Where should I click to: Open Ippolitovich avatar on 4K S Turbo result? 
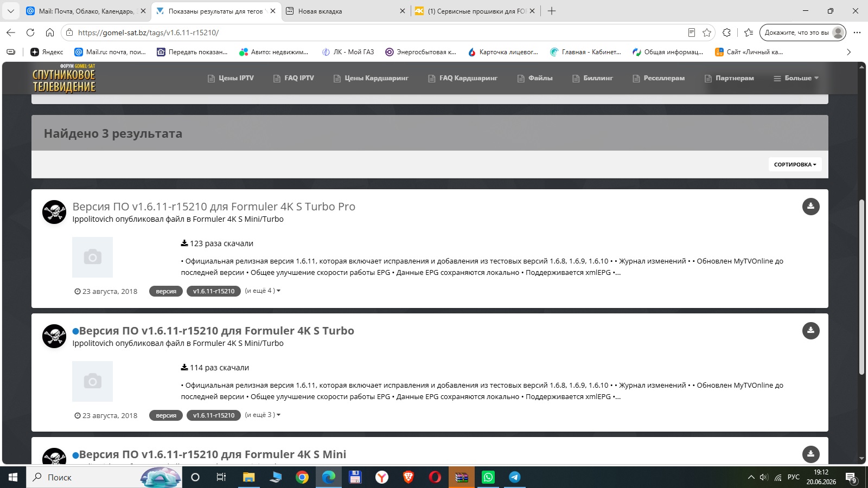click(x=54, y=336)
